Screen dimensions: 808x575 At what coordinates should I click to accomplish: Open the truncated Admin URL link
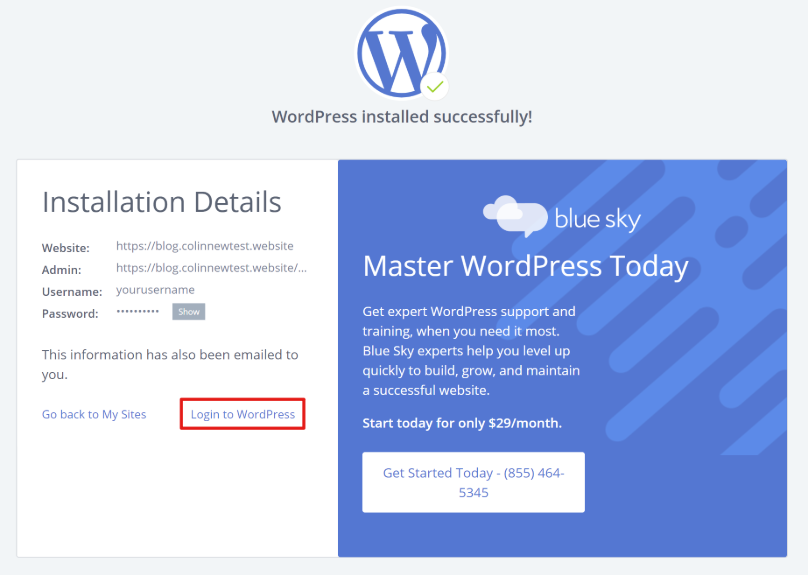point(211,268)
